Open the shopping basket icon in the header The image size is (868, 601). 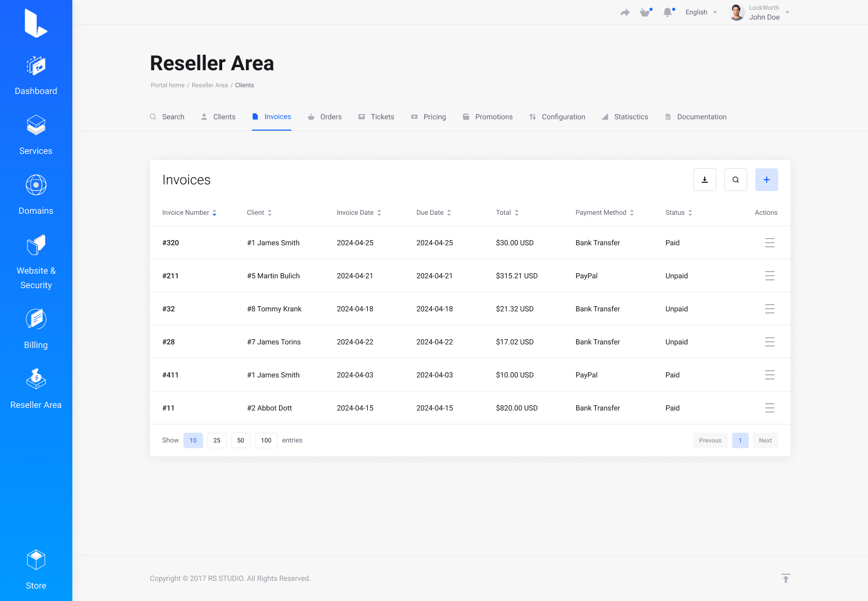coord(645,12)
